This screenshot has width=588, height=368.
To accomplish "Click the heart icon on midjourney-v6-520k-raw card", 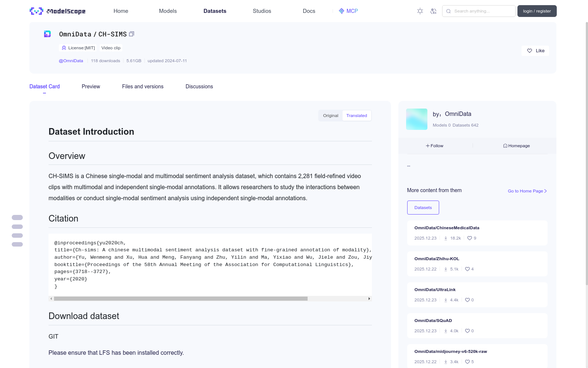I will click(467, 362).
